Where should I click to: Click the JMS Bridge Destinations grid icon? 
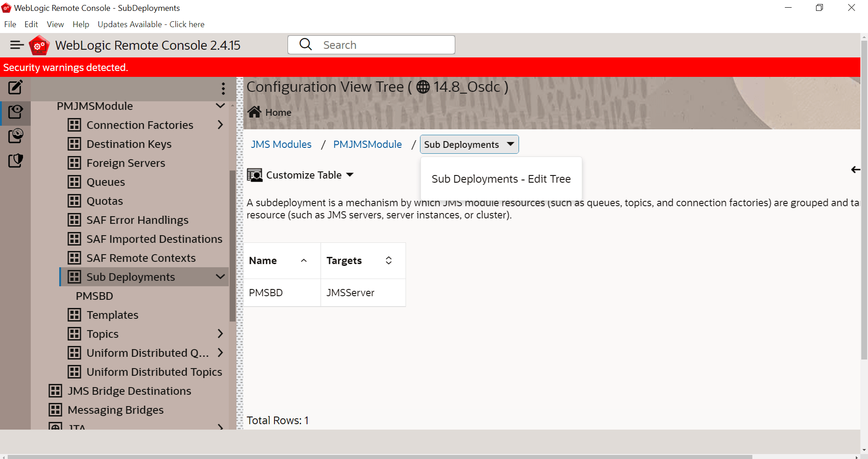point(55,391)
